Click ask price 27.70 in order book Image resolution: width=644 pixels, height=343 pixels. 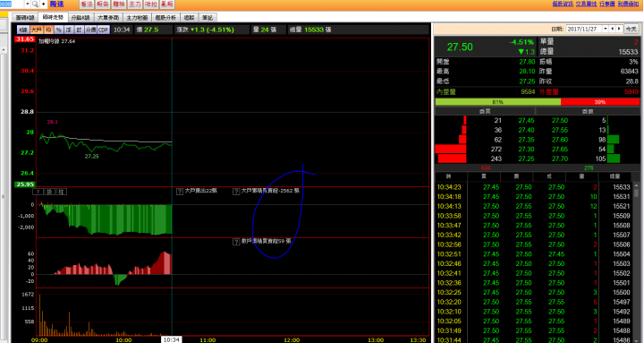560,159
